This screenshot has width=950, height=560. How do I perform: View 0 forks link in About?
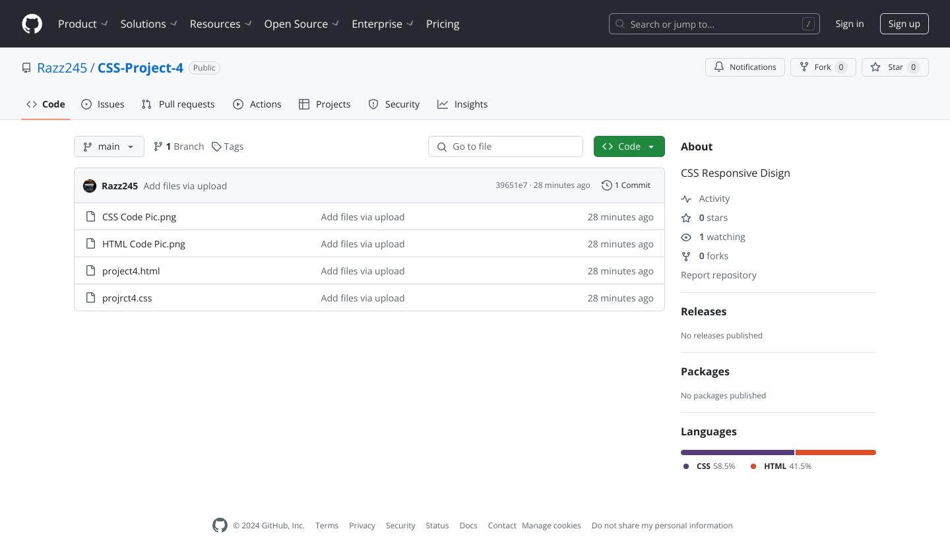point(705,256)
